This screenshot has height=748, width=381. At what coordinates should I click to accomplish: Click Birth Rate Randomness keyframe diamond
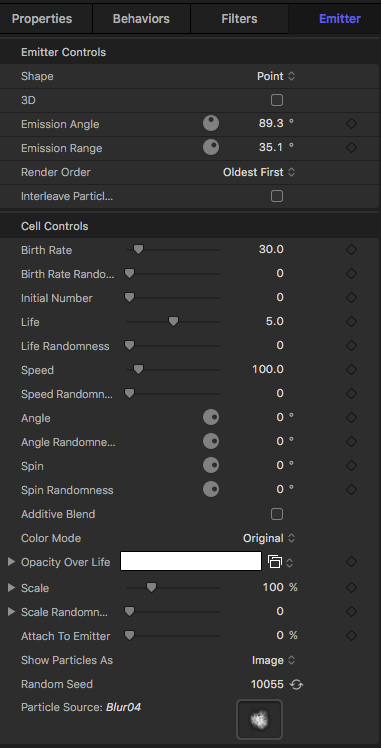tap(351, 273)
